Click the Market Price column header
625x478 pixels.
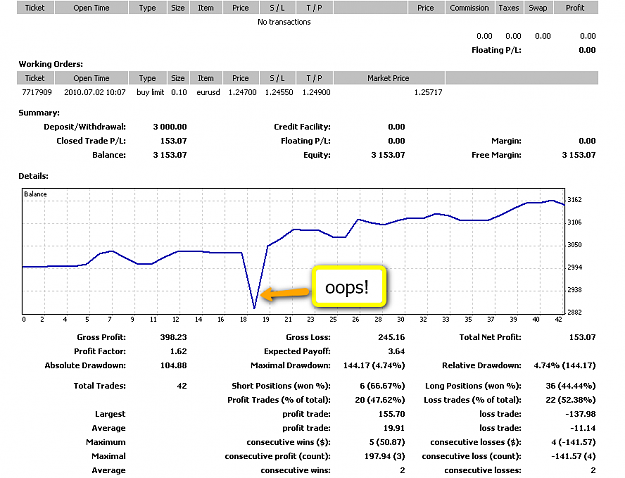pos(389,78)
